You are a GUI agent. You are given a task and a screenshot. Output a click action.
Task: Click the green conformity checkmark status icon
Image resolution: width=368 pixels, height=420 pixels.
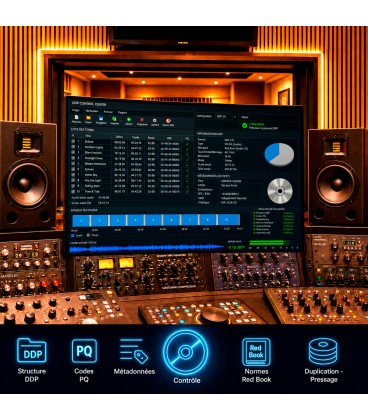244,125
